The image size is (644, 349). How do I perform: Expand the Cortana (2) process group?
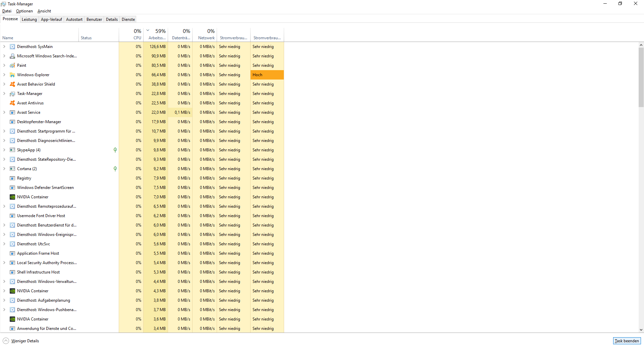[4, 169]
